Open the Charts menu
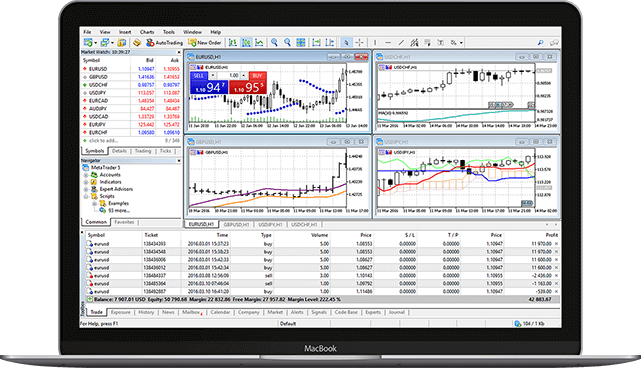The width and height of the screenshot is (641, 368). pyautogui.click(x=147, y=32)
